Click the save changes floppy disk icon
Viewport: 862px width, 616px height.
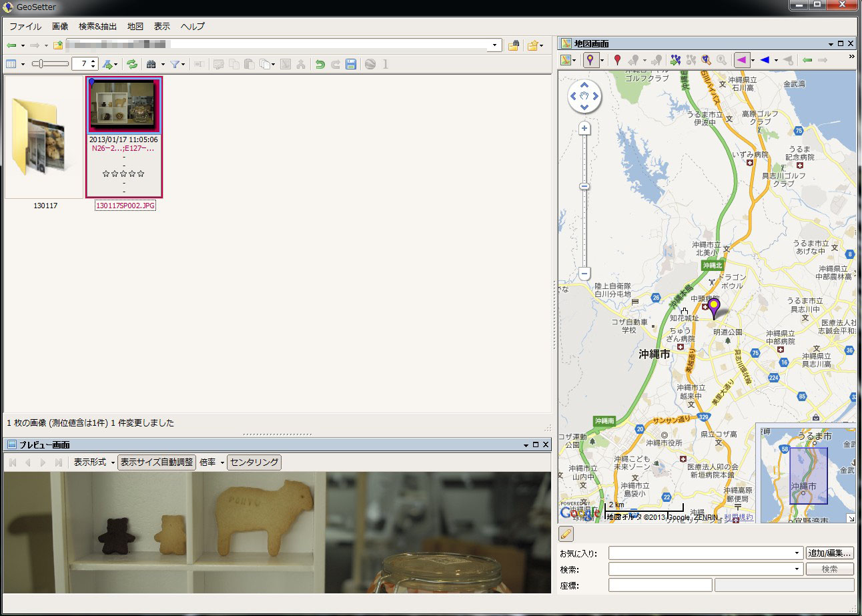(x=351, y=64)
